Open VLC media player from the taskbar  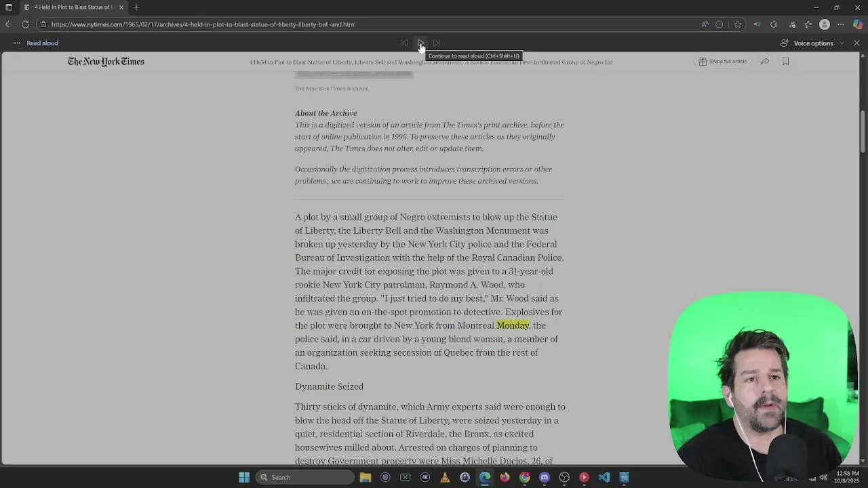(x=445, y=477)
